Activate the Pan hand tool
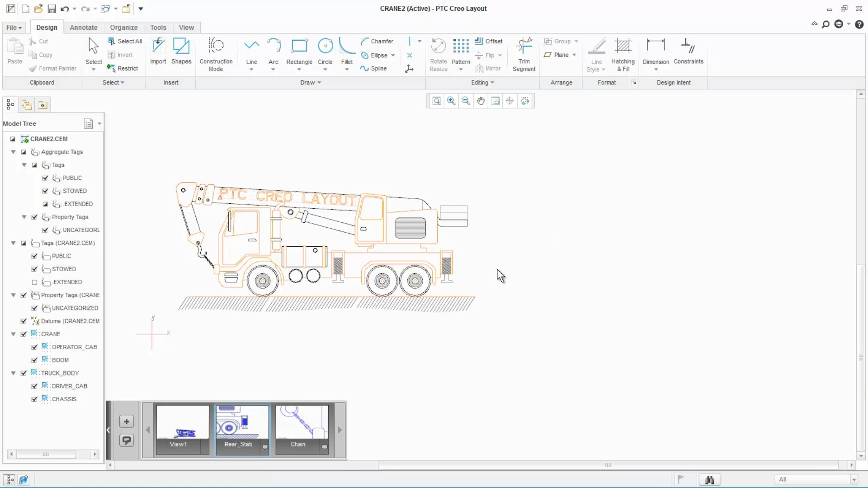The height and width of the screenshot is (488, 868). click(481, 101)
